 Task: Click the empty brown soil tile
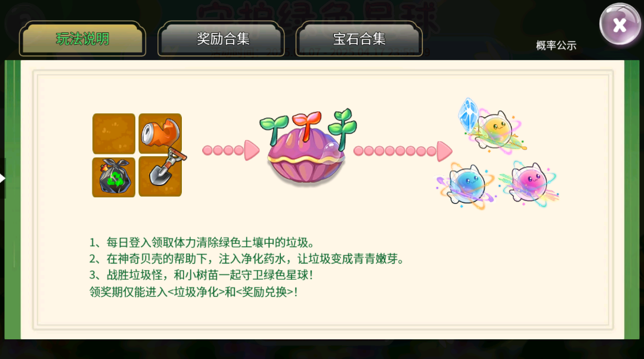coord(114,134)
